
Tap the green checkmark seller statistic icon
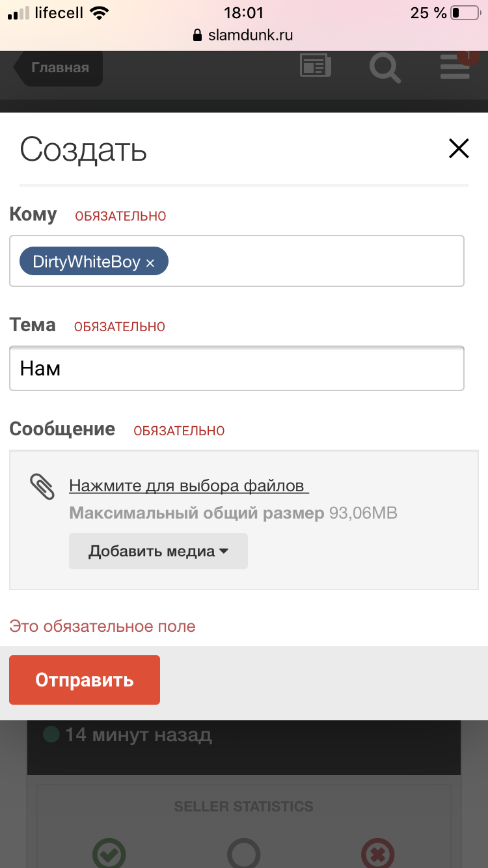[109, 853]
